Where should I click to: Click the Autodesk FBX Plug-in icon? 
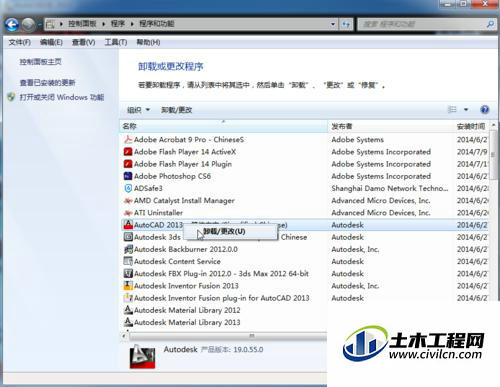(128, 274)
